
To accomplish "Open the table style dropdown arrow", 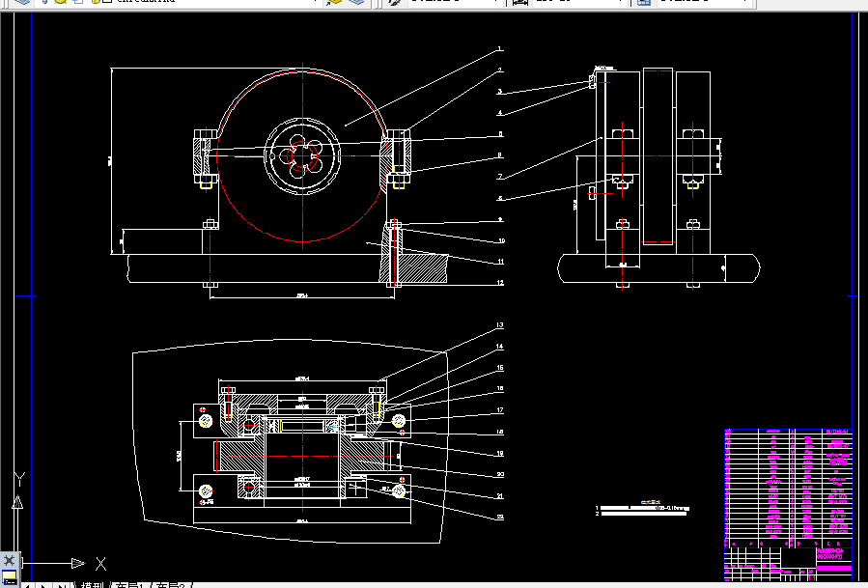I will click(x=745, y=2).
